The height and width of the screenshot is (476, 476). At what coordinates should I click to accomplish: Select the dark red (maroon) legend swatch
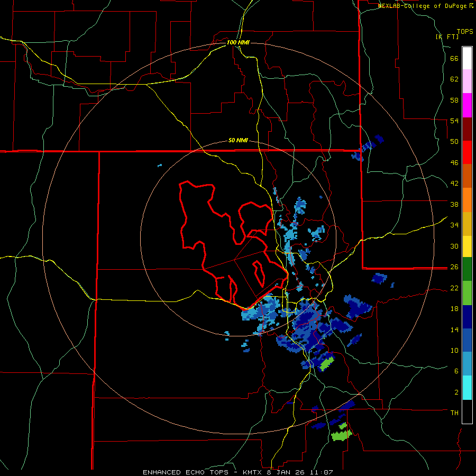pos(467,129)
